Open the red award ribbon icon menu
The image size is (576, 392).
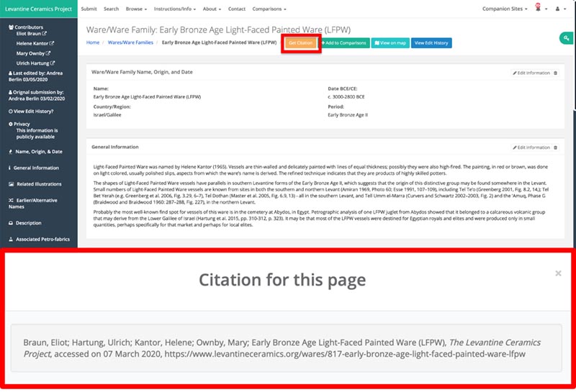(x=541, y=8)
